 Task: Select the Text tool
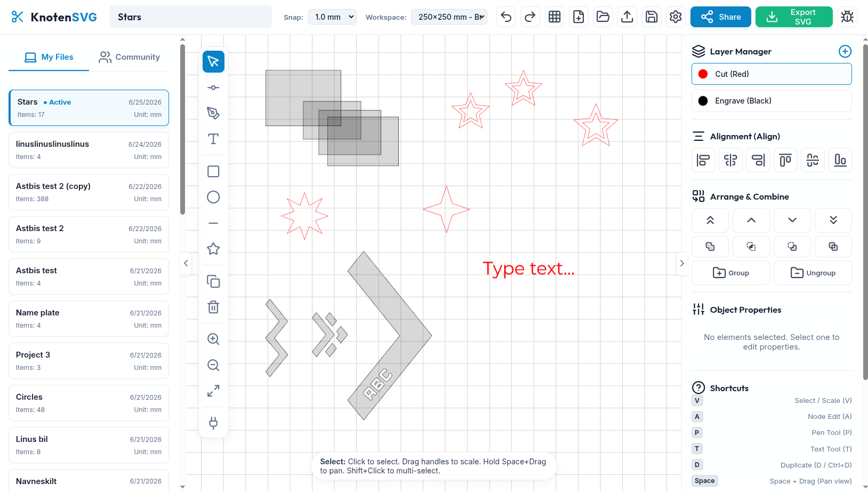coord(213,139)
